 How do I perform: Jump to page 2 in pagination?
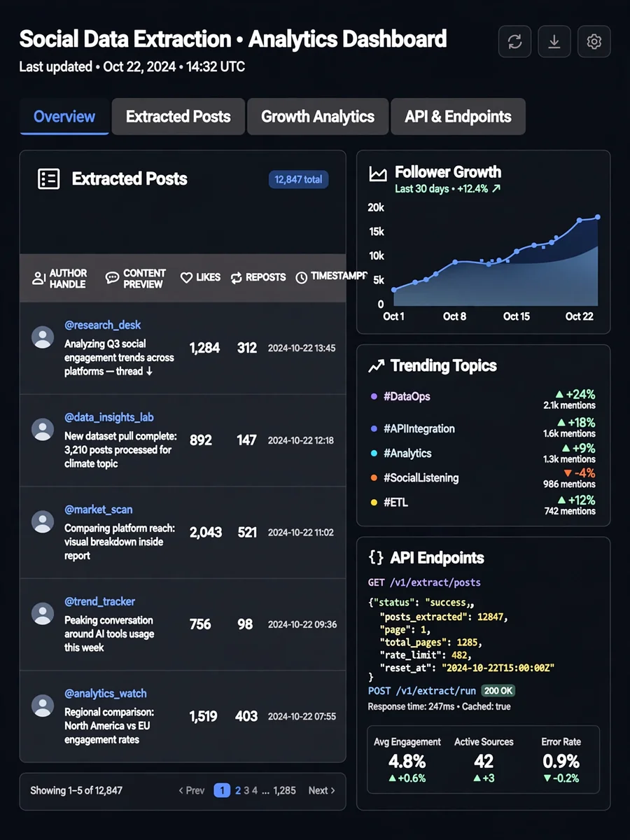click(x=238, y=790)
